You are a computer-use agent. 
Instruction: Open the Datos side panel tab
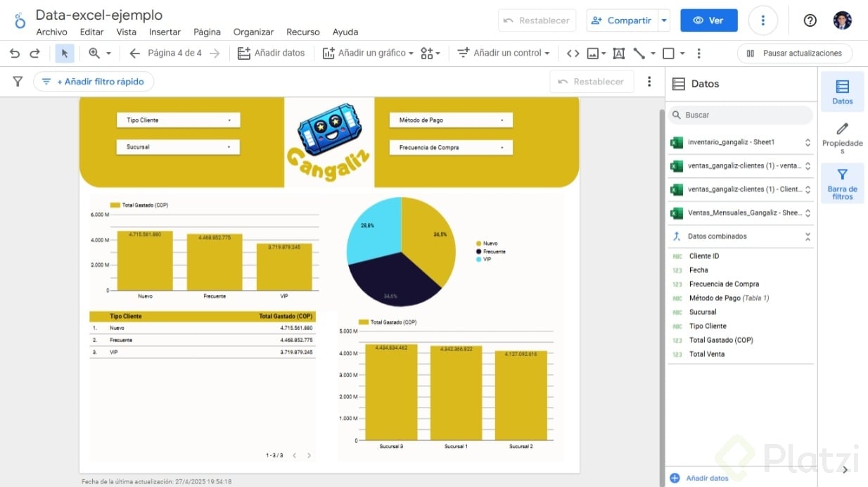pos(842,91)
